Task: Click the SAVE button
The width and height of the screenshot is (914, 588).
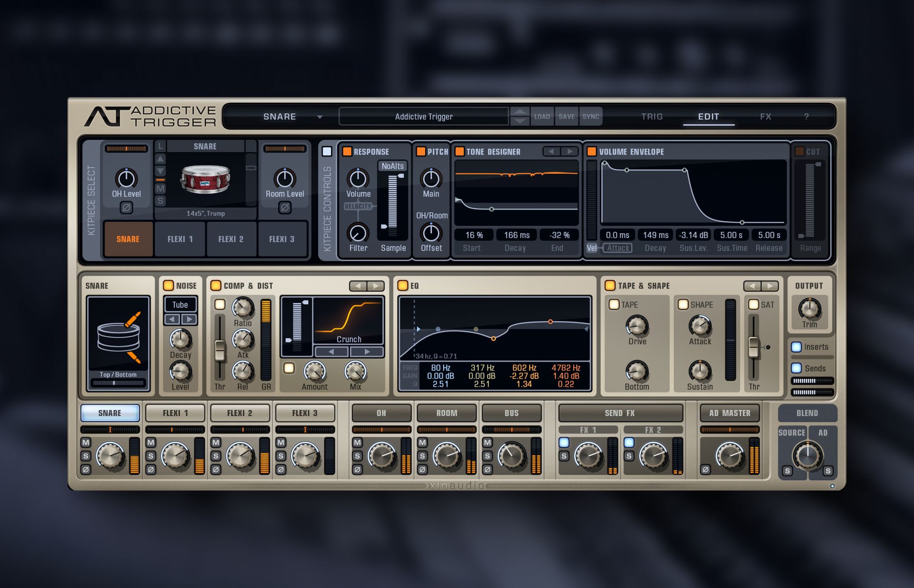Action: 566,117
